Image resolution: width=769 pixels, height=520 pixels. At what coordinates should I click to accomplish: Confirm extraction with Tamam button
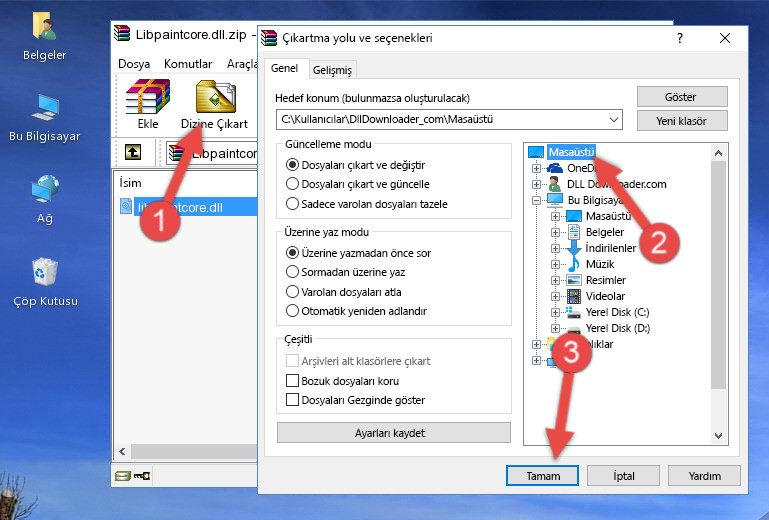[542, 475]
